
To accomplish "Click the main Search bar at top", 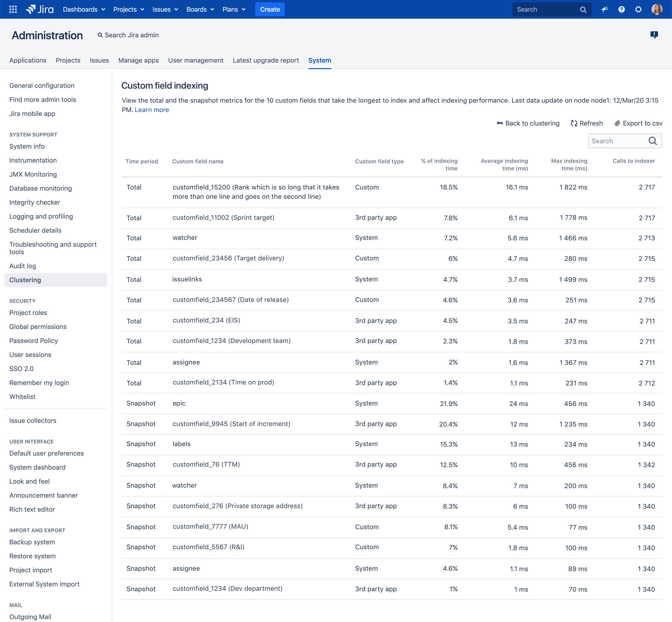I will coord(550,9).
